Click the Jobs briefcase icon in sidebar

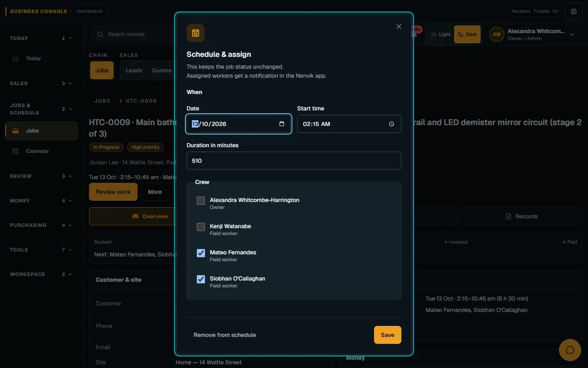click(16, 131)
